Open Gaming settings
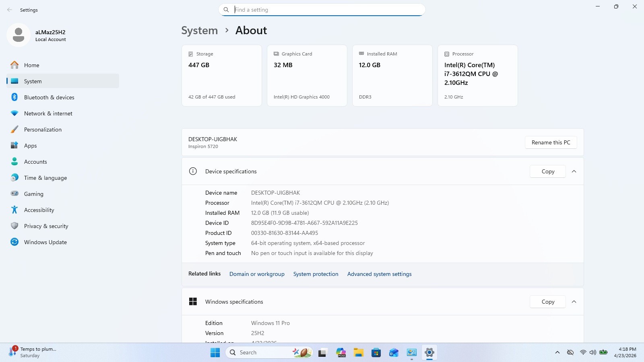The height and width of the screenshot is (362, 644). [x=63, y=194]
